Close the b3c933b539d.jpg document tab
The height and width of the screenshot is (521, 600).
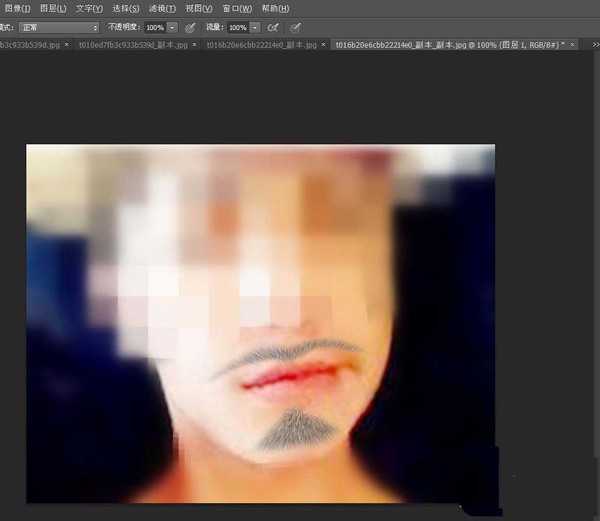68,45
